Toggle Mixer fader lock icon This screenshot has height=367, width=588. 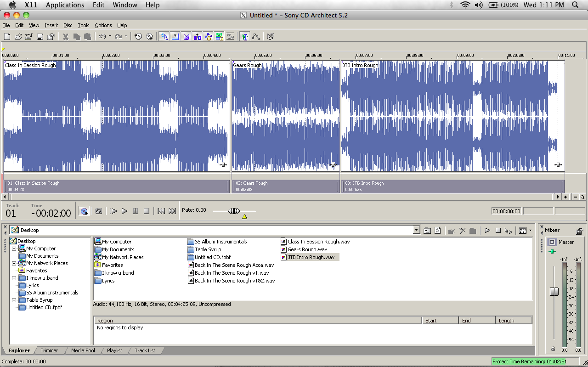(553, 349)
